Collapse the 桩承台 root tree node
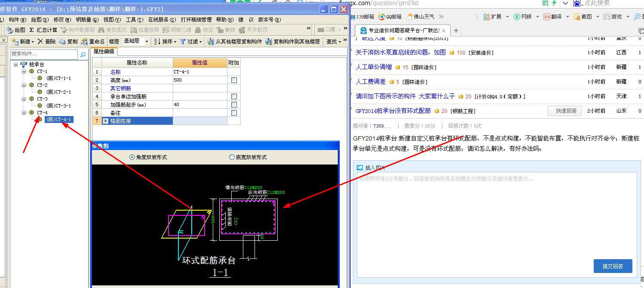Viewport: 644px width, 288px height. click(x=16, y=64)
